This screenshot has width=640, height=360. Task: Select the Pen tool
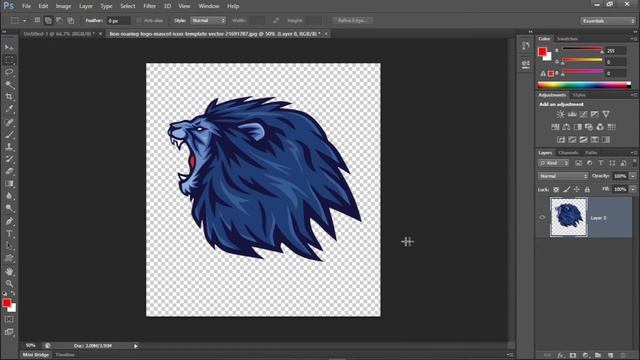pos(9,221)
